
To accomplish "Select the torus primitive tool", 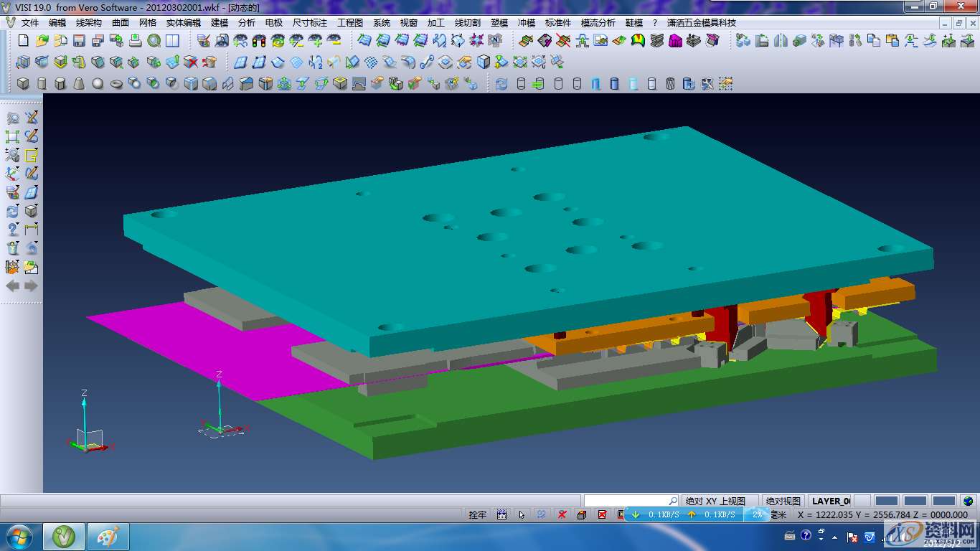I will tap(116, 84).
